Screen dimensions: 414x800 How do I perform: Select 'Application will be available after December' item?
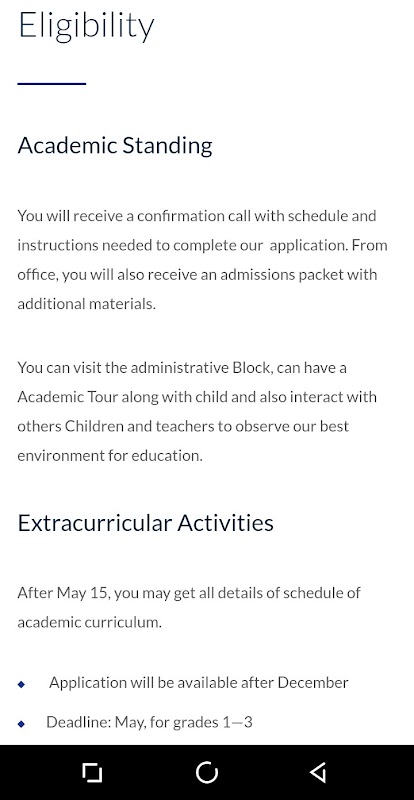[199, 683]
